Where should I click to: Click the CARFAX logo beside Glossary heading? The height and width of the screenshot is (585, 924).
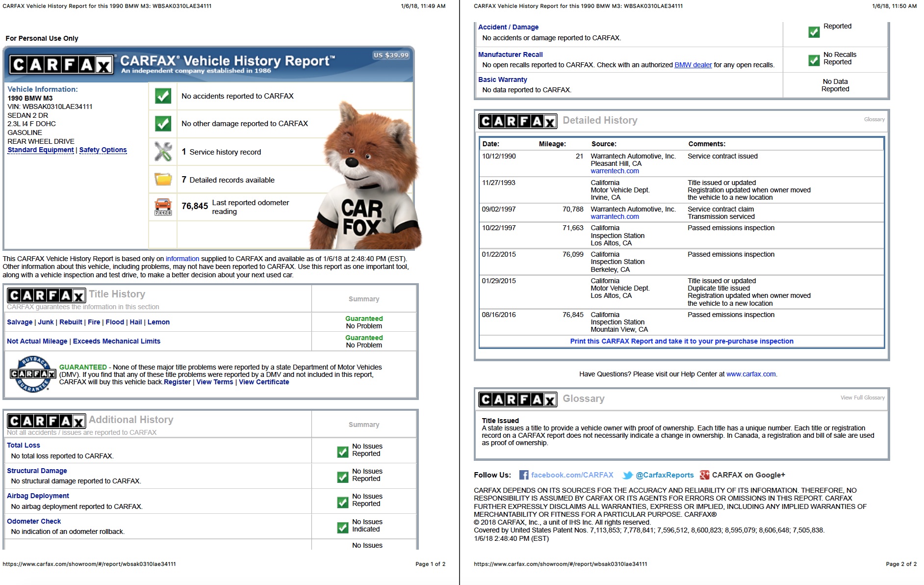pyautogui.click(x=518, y=399)
